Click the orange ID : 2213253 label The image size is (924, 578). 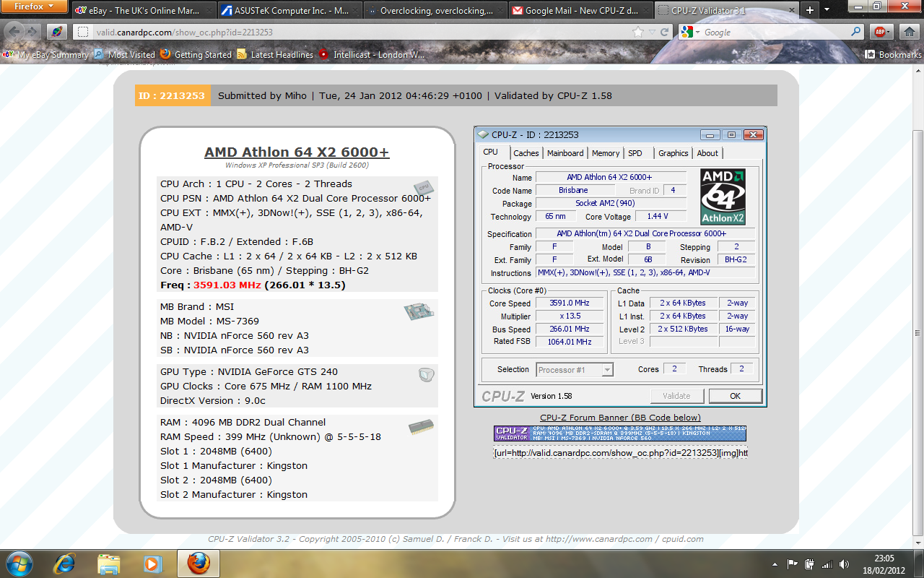tap(173, 95)
